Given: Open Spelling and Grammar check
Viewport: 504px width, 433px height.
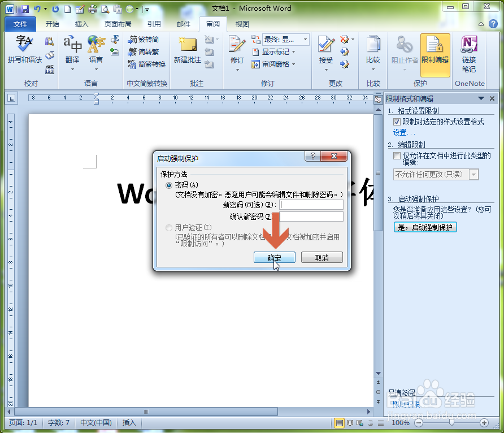Looking at the screenshot, I should [25, 49].
